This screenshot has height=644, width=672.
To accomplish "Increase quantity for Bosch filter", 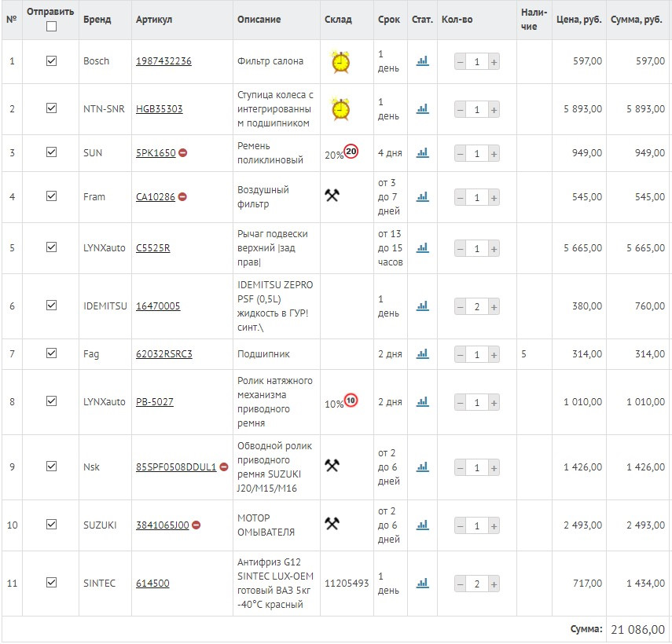I will click(x=494, y=62).
